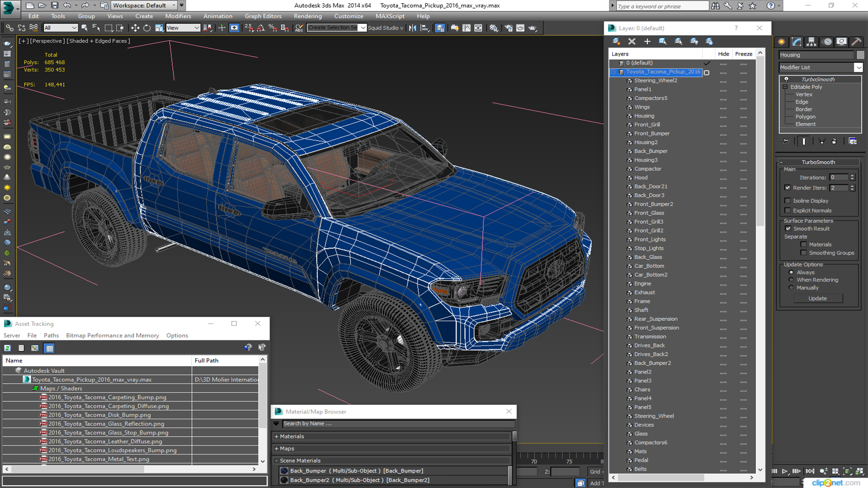
Task: Enable Isoline Display checkbox
Action: pos(788,201)
